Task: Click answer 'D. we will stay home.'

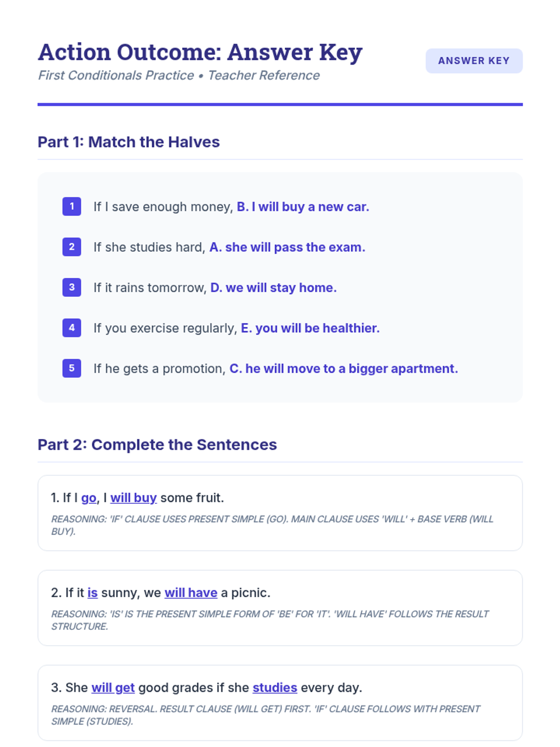Action: click(x=273, y=288)
